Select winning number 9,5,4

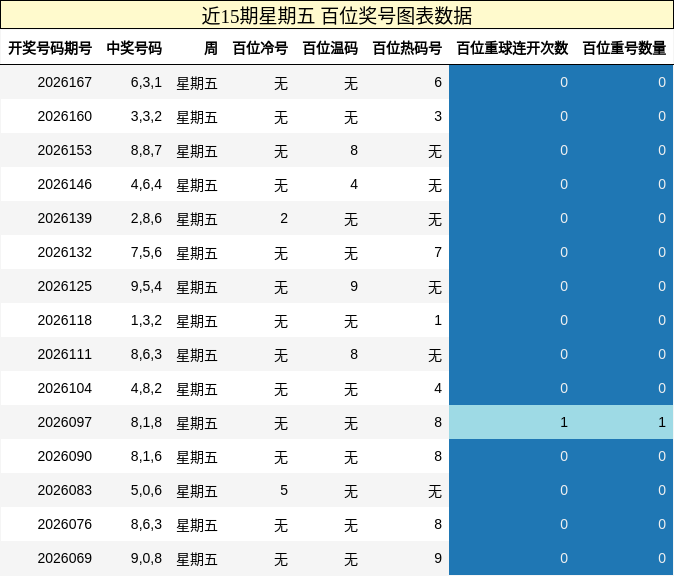[146, 286]
